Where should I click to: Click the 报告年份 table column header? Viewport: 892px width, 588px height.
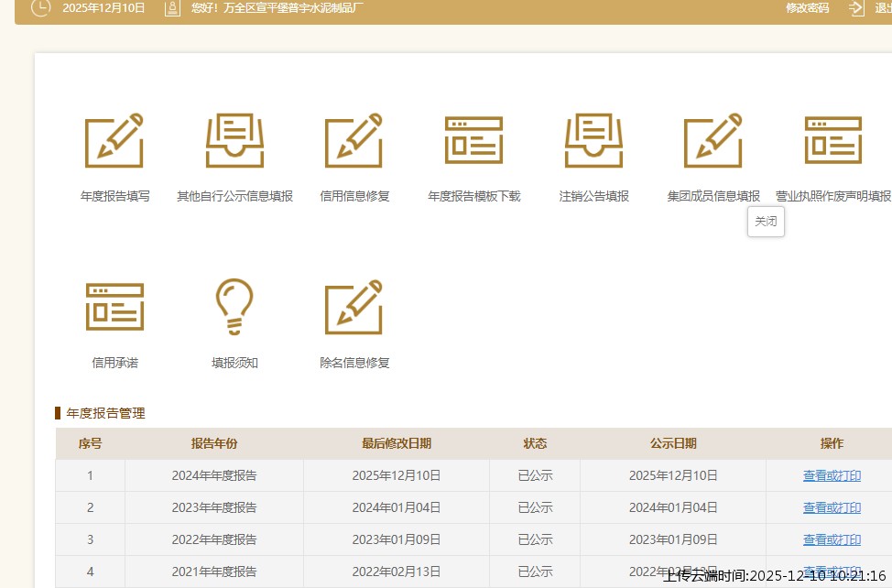coord(213,443)
